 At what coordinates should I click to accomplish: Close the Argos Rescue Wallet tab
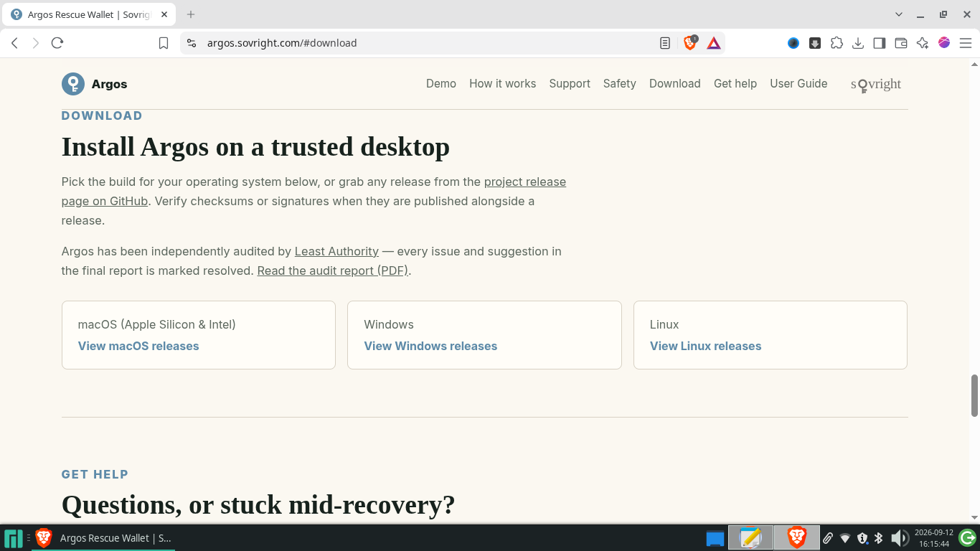tap(164, 14)
